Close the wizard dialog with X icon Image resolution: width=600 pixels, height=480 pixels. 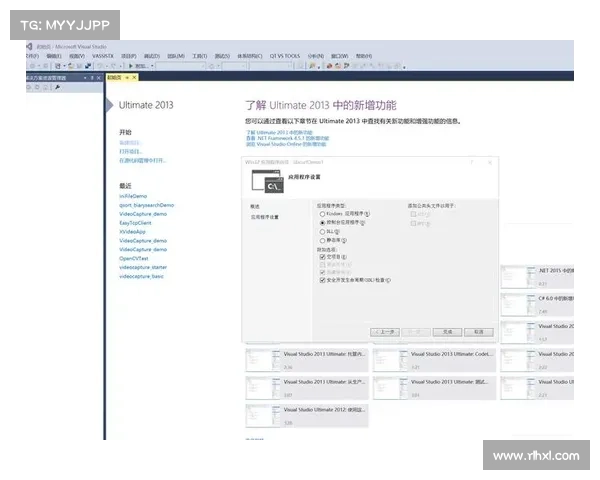click(488, 161)
